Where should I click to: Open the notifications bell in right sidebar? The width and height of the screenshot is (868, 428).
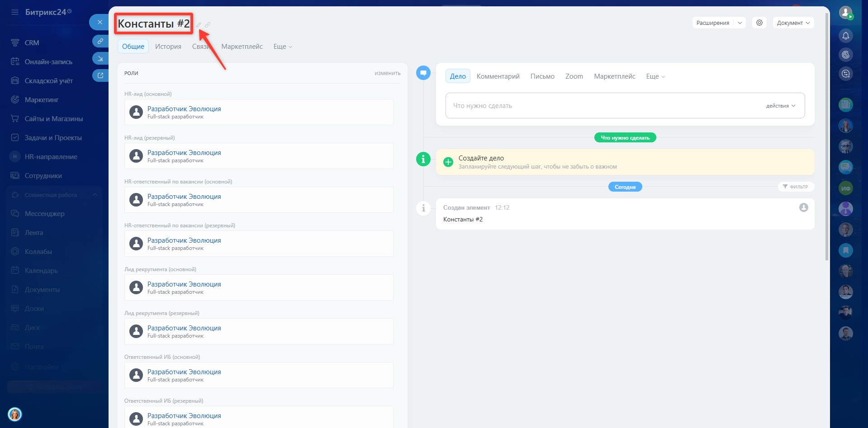(845, 36)
